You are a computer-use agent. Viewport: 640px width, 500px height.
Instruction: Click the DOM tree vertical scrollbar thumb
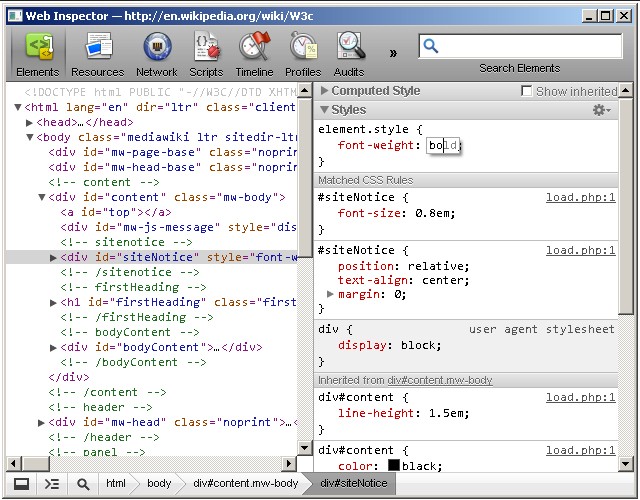point(304,176)
